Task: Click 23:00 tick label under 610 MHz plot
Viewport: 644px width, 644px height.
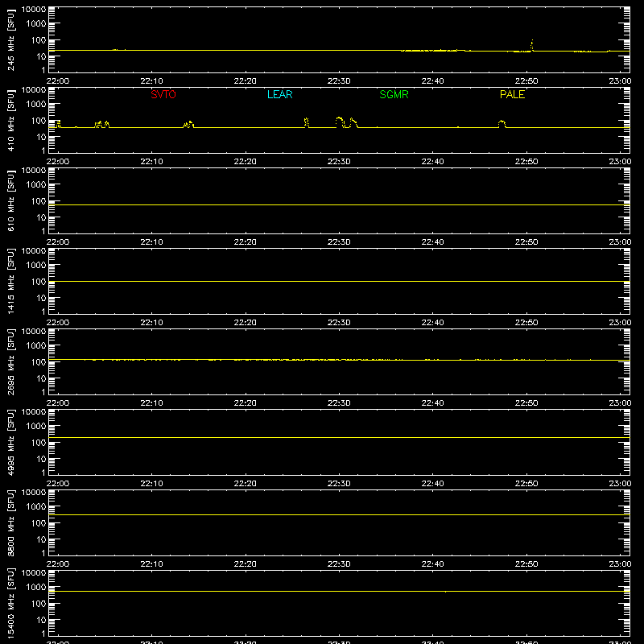Action: (x=620, y=242)
